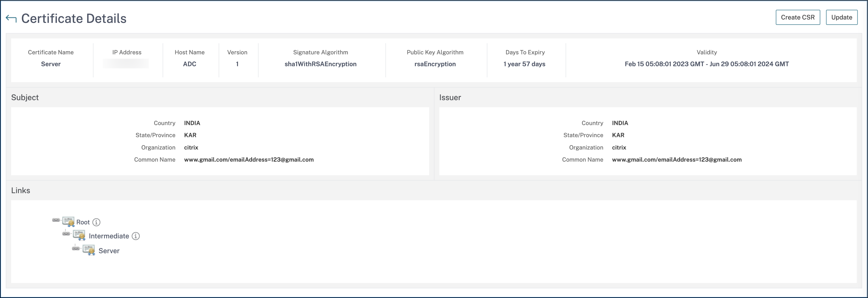
Task: Click the Validity date range text
Action: tap(707, 64)
